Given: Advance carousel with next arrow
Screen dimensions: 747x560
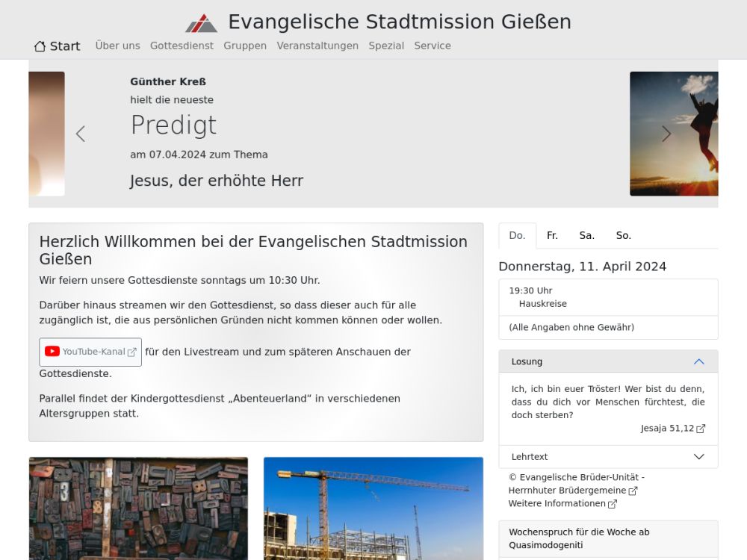Looking at the screenshot, I should coord(666,134).
